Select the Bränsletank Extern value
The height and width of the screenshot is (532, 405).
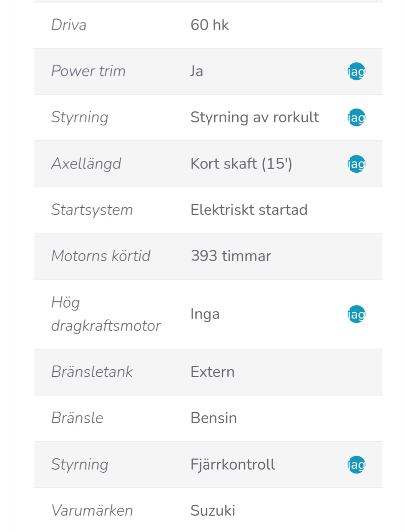[212, 372]
